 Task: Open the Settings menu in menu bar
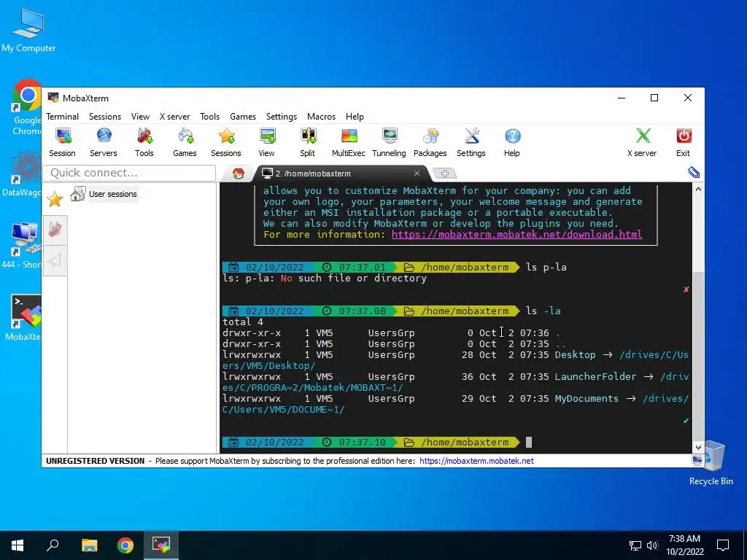click(x=282, y=117)
